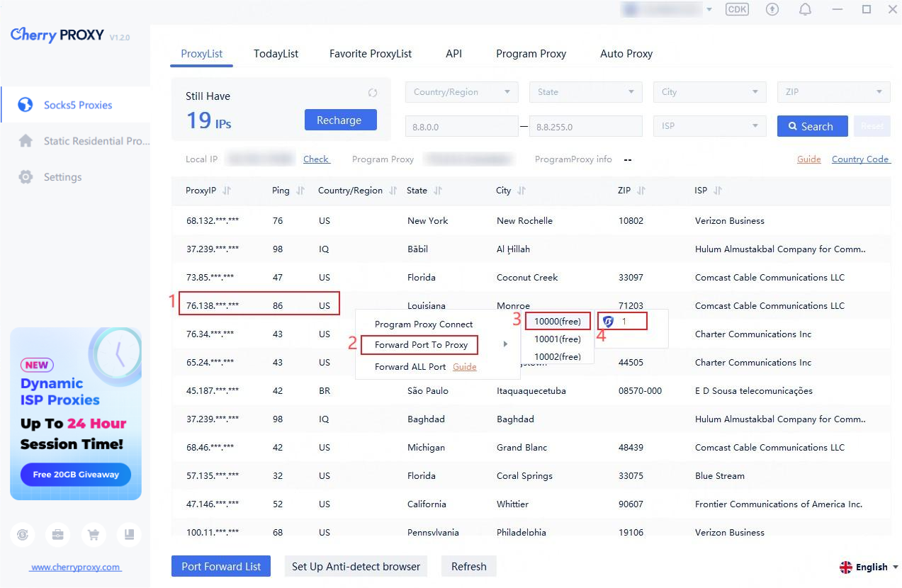The height and width of the screenshot is (588, 902).
Task: Open the www.cherryproxy.com link
Action: tap(75, 567)
